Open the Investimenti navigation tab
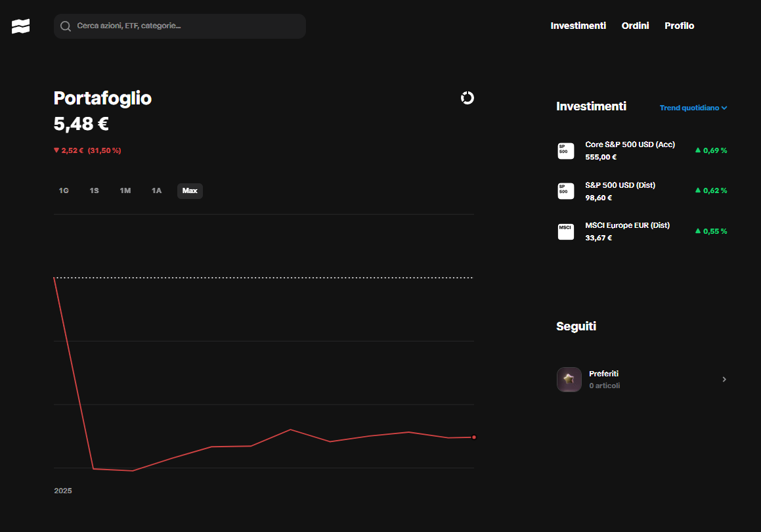Viewport: 761px width, 532px height. point(578,26)
